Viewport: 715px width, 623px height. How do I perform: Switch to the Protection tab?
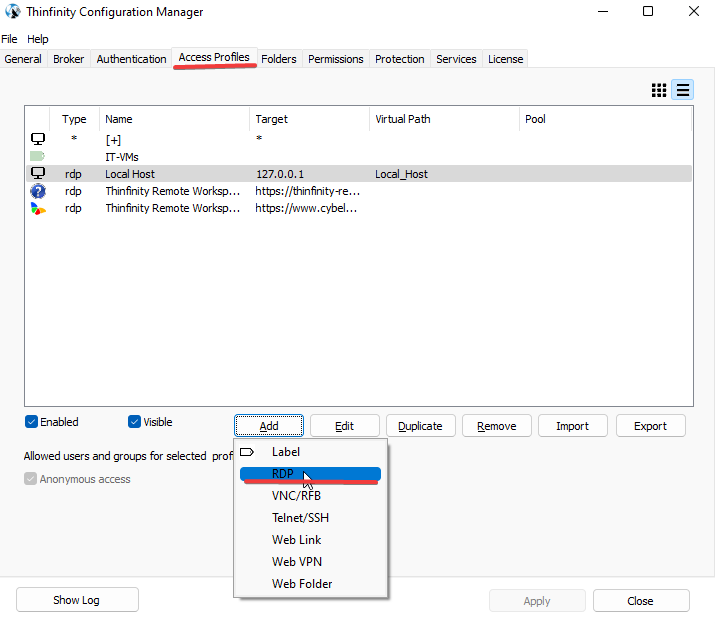[x=400, y=59]
